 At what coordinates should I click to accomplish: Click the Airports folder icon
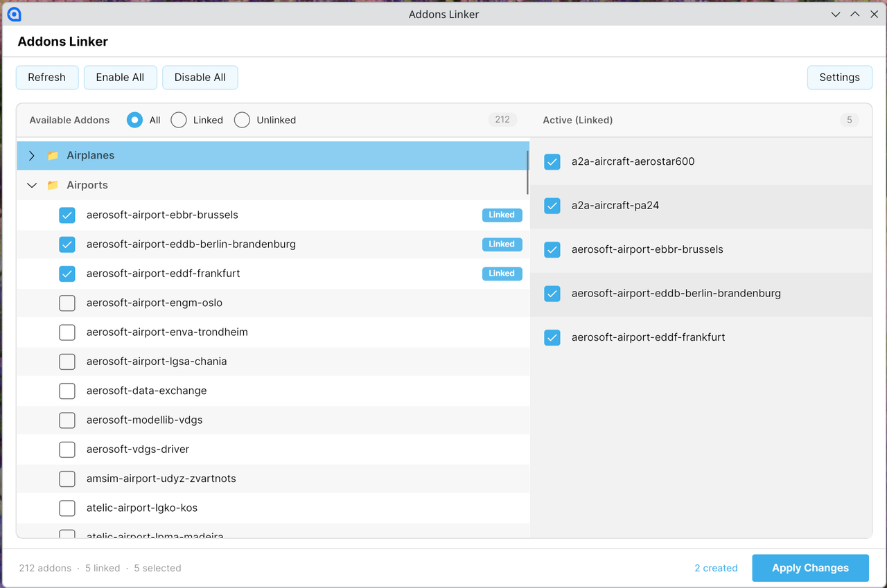pos(53,186)
